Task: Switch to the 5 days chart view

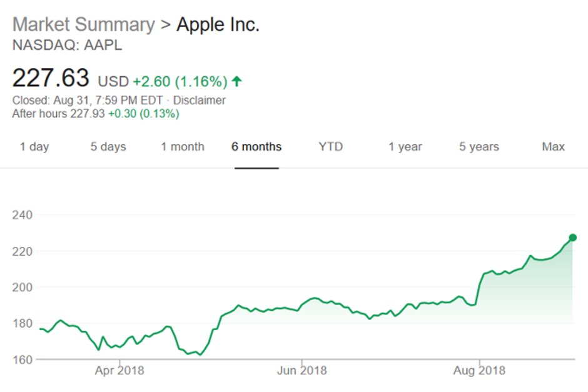Action: click(108, 147)
